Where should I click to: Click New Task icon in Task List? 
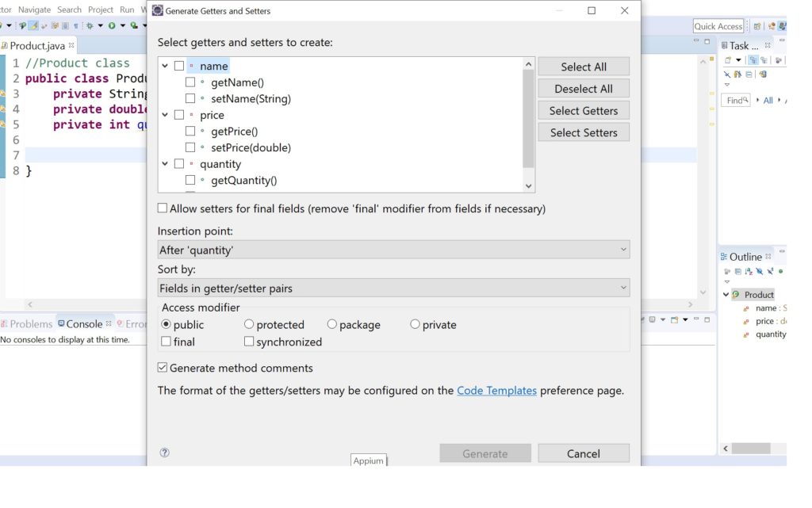click(x=728, y=60)
